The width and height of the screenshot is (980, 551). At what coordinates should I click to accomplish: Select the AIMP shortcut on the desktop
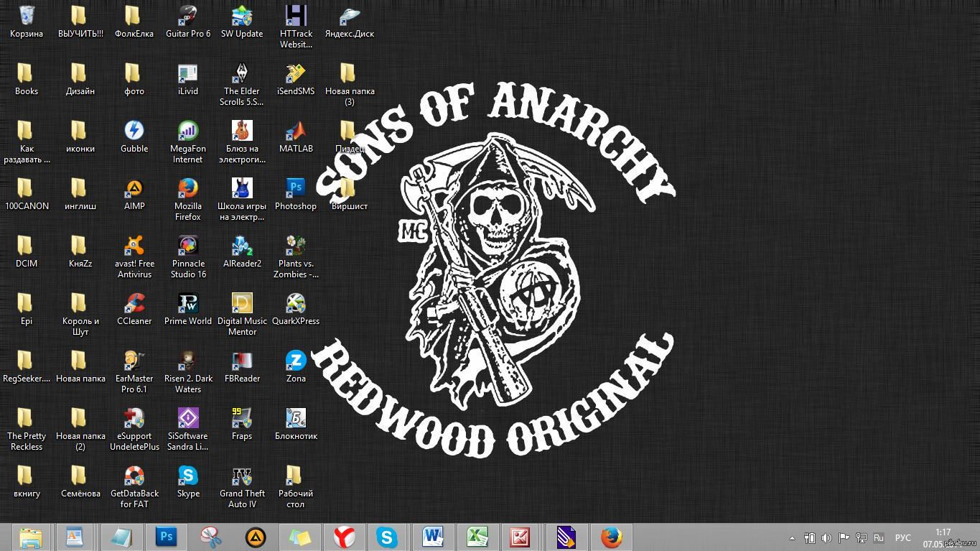click(134, 194)
